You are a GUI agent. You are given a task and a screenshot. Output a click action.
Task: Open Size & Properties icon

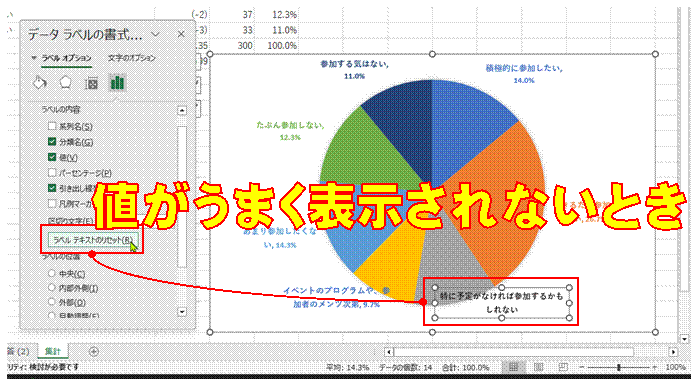[91, 83]
